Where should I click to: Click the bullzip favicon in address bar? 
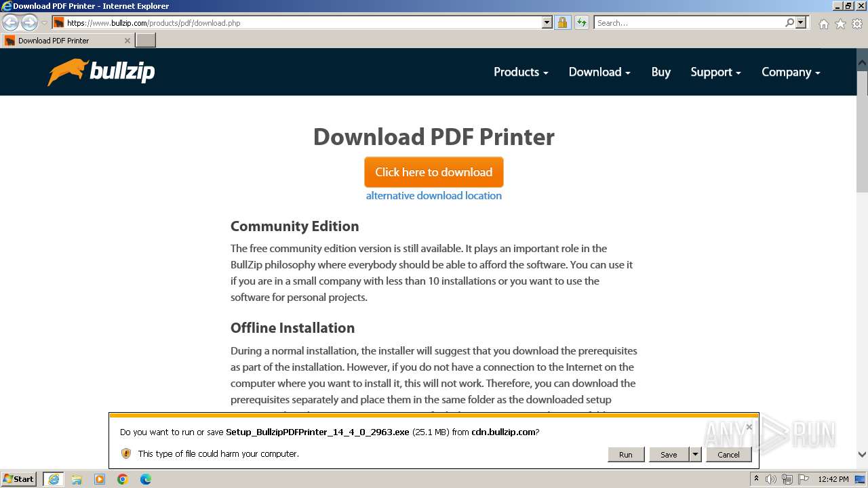[59, 22]
